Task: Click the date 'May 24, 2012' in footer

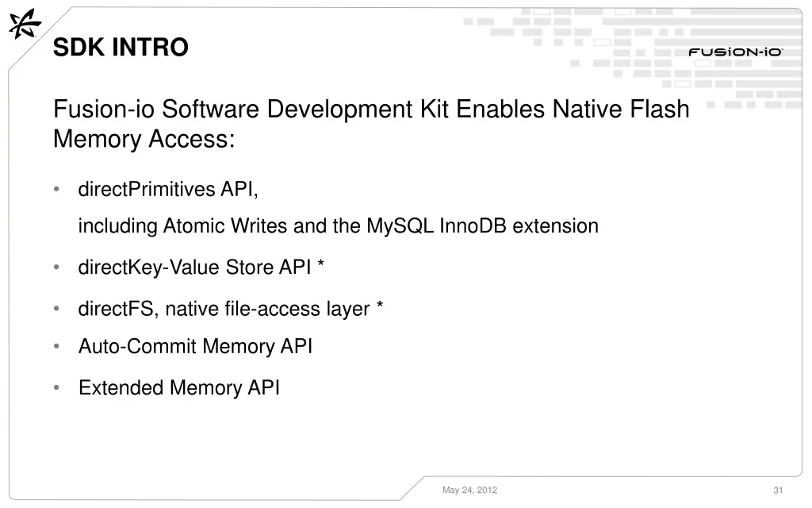Action: tap(469, 490)
